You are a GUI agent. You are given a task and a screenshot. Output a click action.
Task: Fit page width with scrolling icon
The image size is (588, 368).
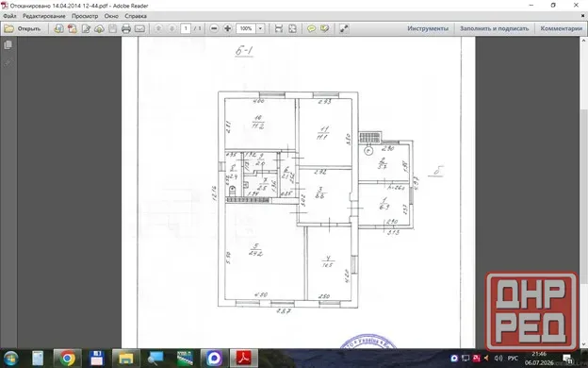[x=279, y=28]
